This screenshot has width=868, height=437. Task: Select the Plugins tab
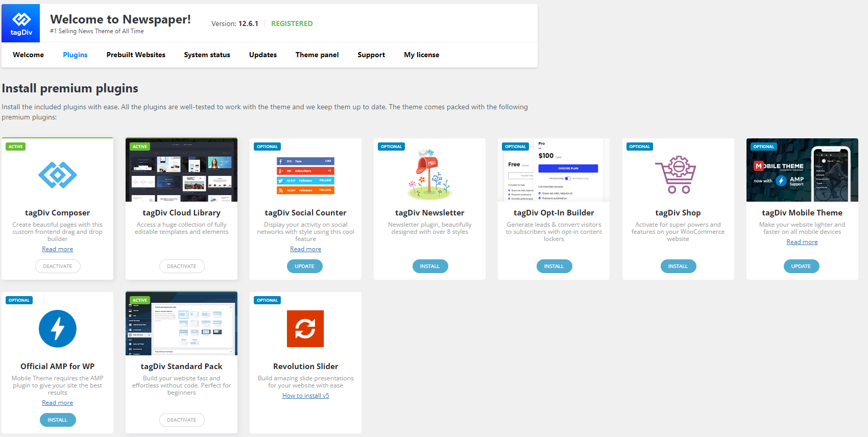pyautogui.click(x=75, y=55)
